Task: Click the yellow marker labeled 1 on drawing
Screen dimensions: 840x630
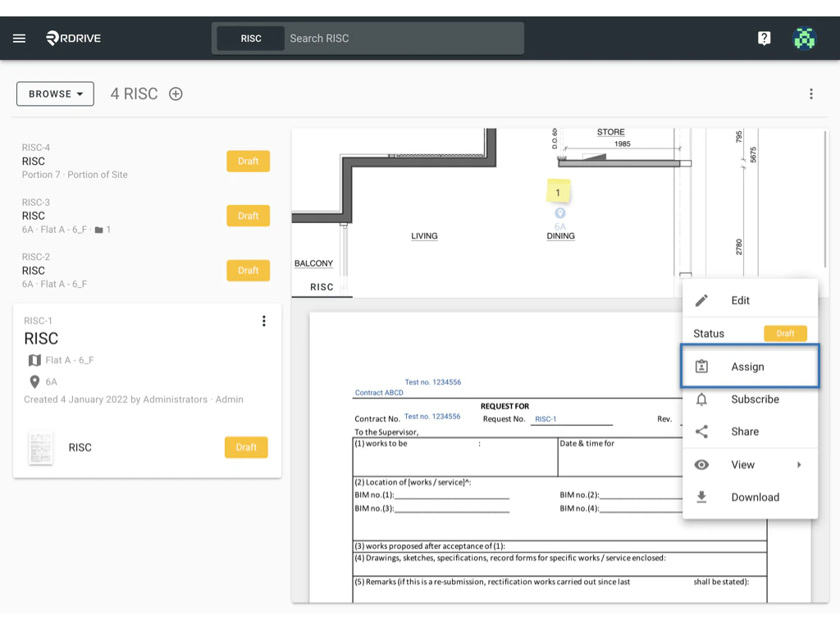Action: click(559, 190)
